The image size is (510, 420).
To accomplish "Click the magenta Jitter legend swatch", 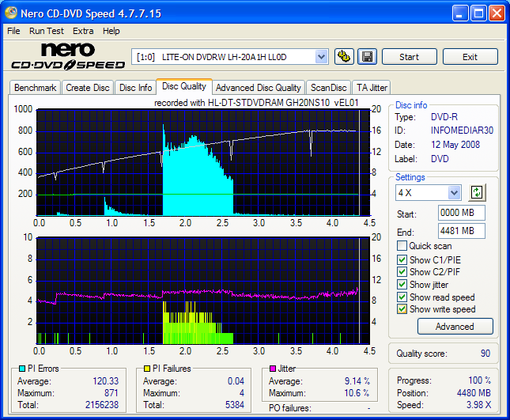I will (273, 369).
